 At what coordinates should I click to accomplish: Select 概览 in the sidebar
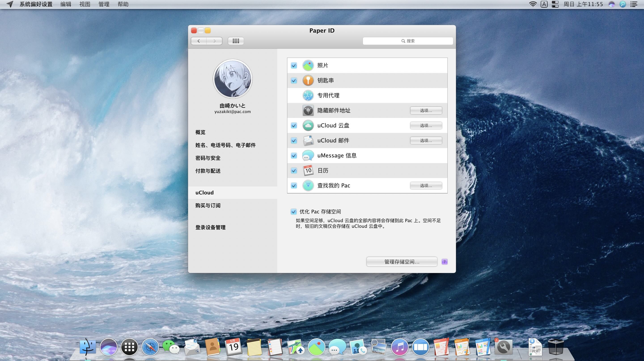[233, 132]
